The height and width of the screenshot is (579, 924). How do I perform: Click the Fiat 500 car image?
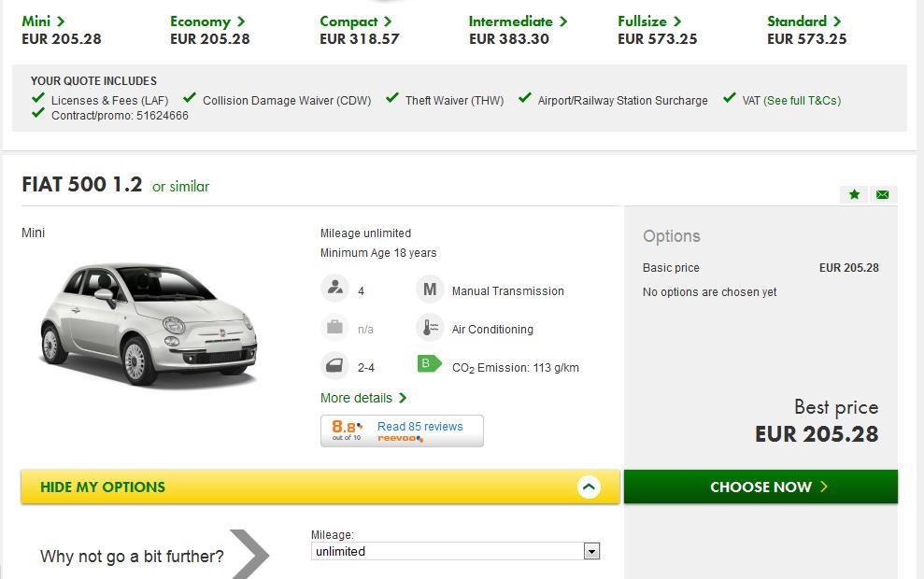pos(149,325)
